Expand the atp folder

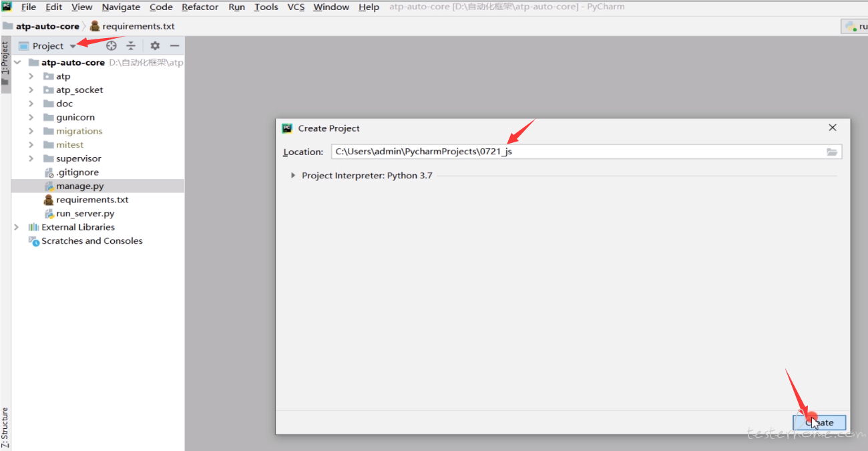point(31,76)
